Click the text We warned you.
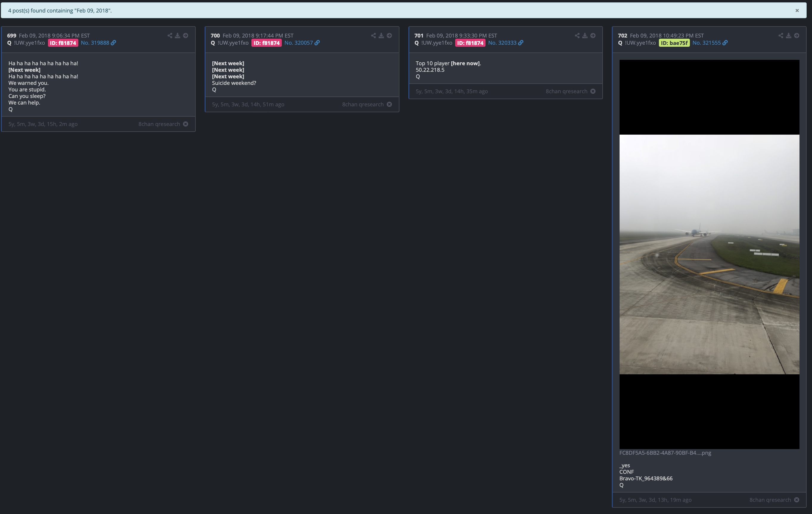The height and width of the screenshot is (514, 812). tap(28, 83)
